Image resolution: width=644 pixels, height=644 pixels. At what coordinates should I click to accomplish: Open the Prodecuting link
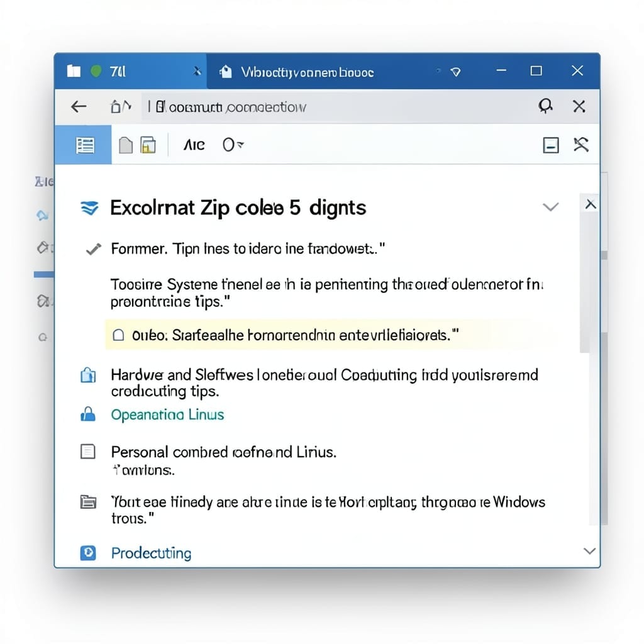coord(151,553)
